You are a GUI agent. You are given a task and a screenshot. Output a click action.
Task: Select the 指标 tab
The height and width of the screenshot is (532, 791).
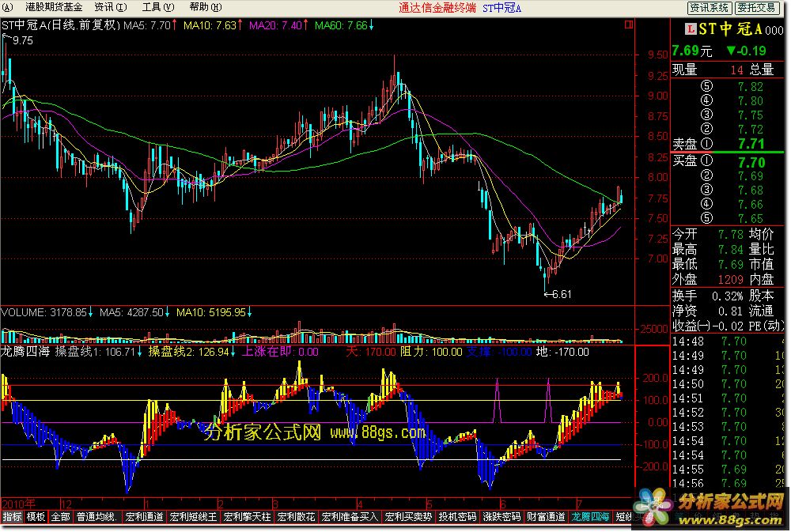pyautogui.click(x=12, y=516)
